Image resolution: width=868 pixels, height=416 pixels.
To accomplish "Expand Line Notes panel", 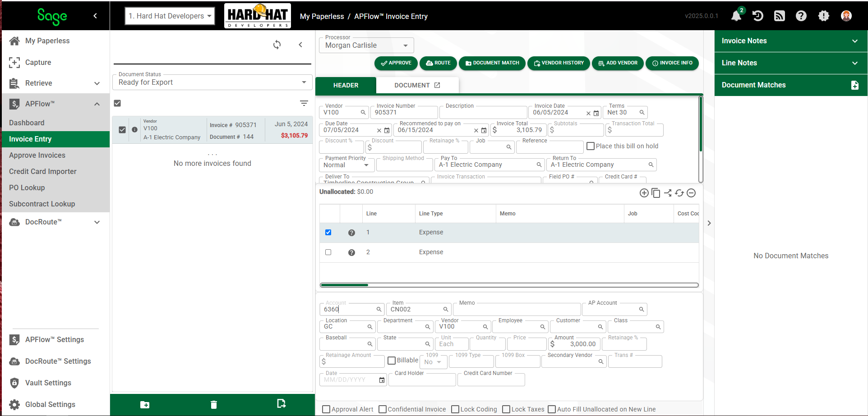I will click(x=790, y=63).
